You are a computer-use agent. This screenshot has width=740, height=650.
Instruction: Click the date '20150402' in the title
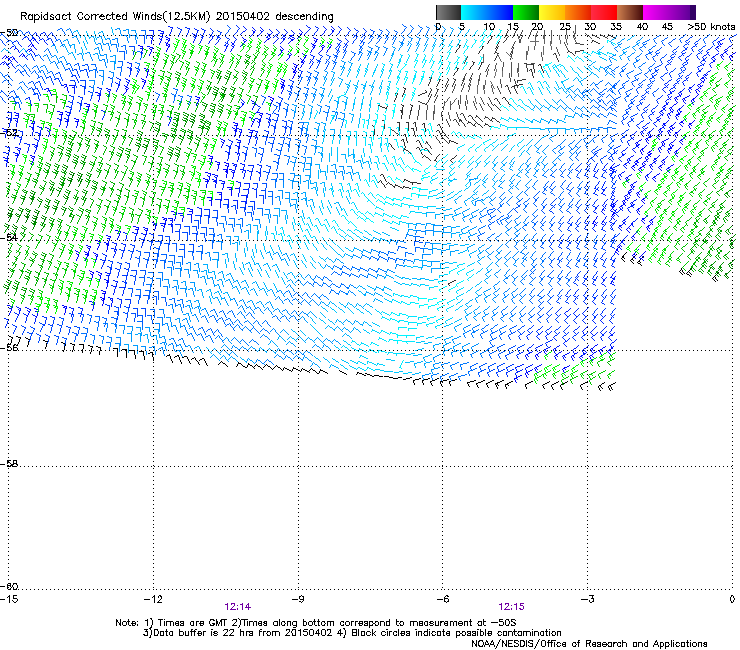243,17
